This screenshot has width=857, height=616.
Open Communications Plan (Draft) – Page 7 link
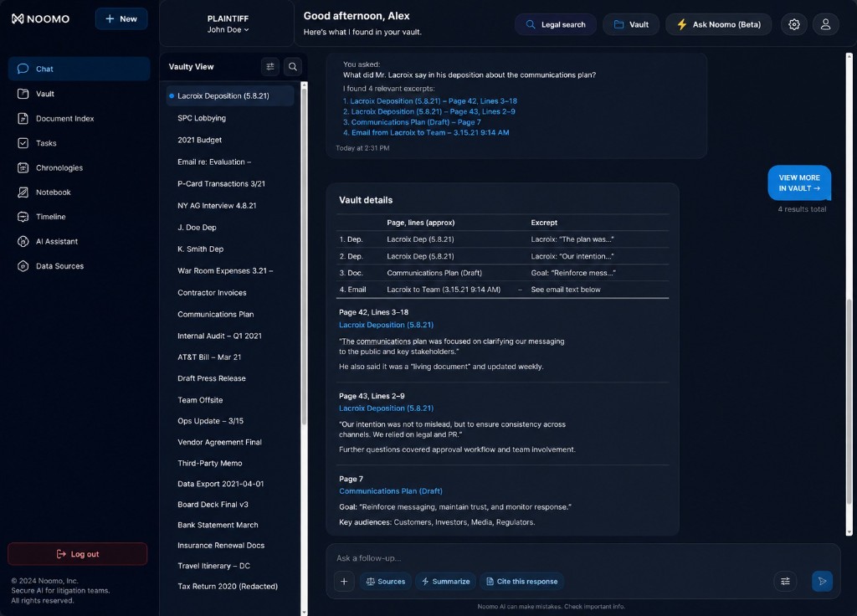tap(412, 122)
